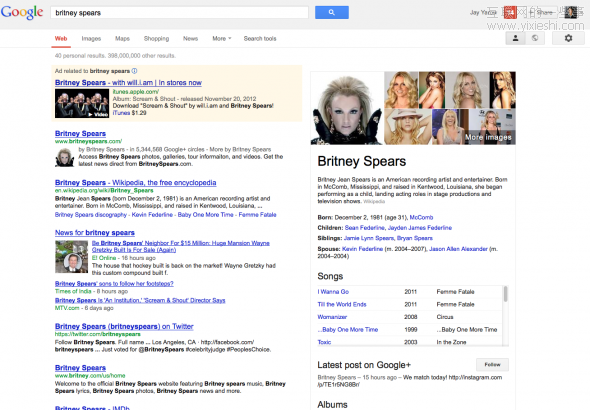Open the Wikipedia Britney Spears result link

135,182
